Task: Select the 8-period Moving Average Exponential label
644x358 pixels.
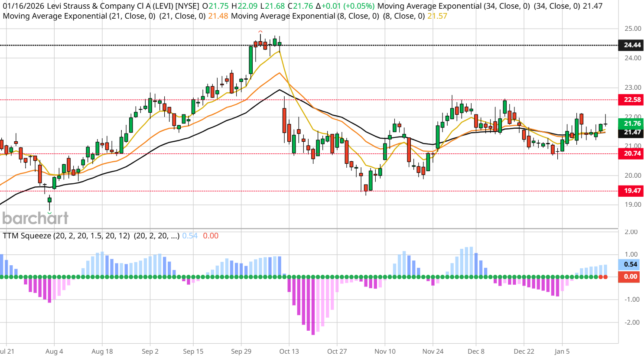Action: (305, 16)
